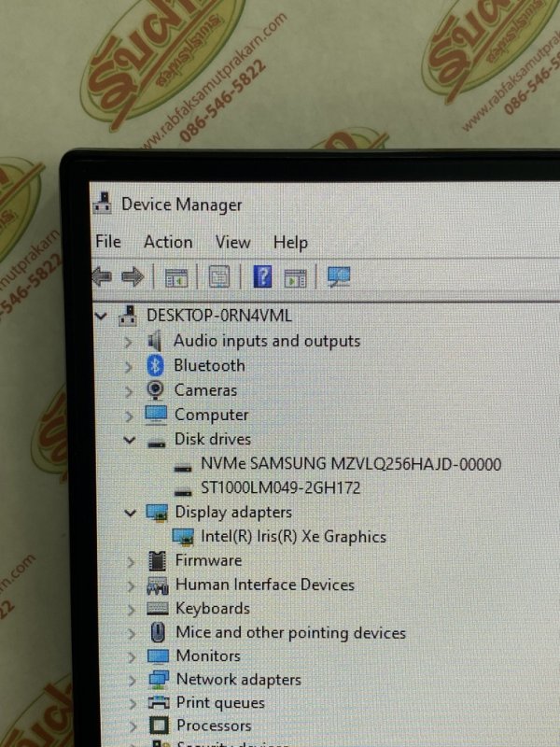
Task: Click the Cameras webcam icon
Action: (x=155, y=390)
